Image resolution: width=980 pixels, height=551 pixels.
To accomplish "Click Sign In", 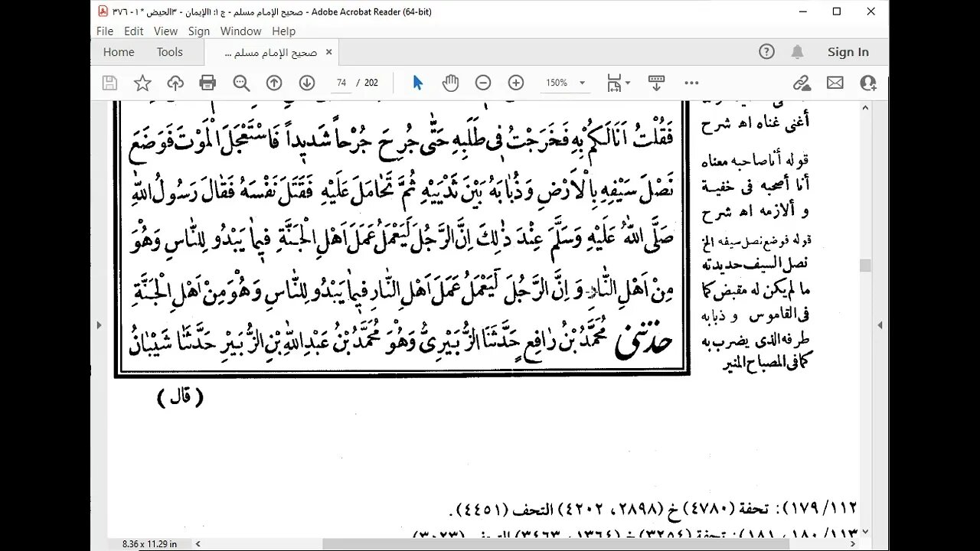I will [x=848, y=52].
